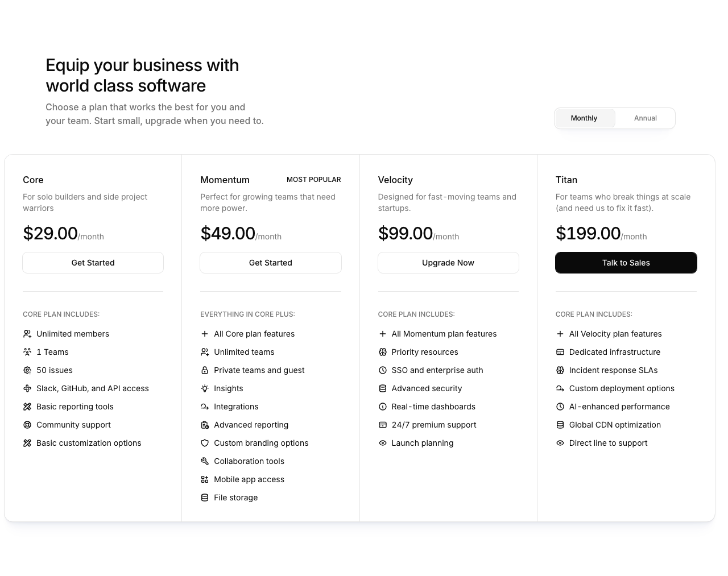Switch billing to Annual

point(646,118)
